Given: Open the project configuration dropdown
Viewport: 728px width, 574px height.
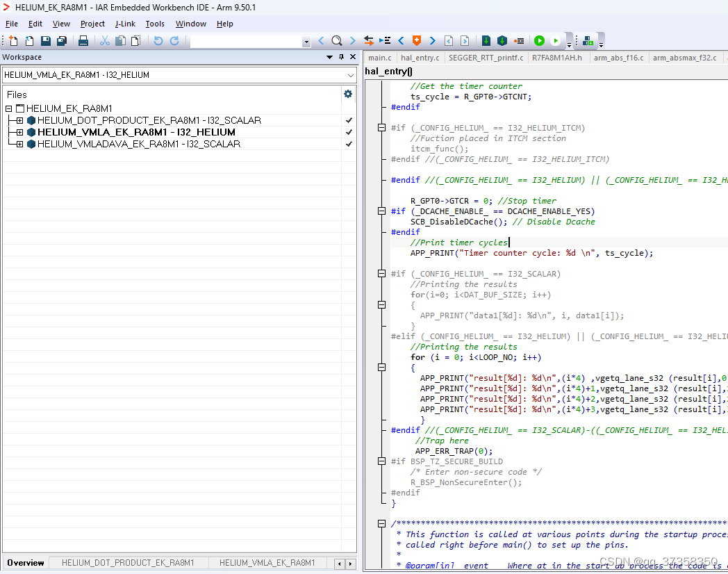Looking at the screenshot, I should [351, 75].
